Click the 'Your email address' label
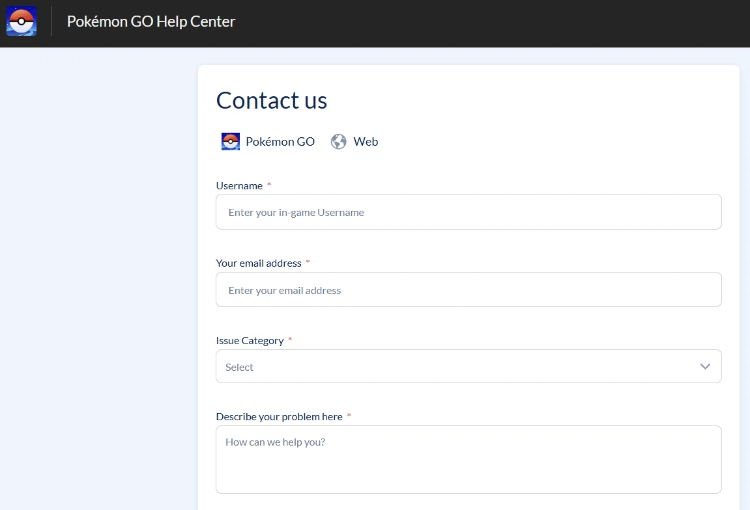 tap(259, 263)
